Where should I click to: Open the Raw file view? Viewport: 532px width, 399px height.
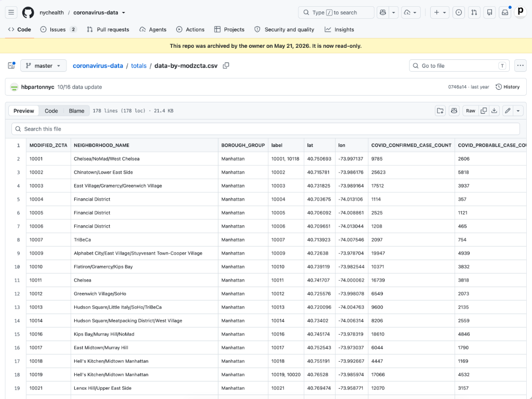point(470,111)
